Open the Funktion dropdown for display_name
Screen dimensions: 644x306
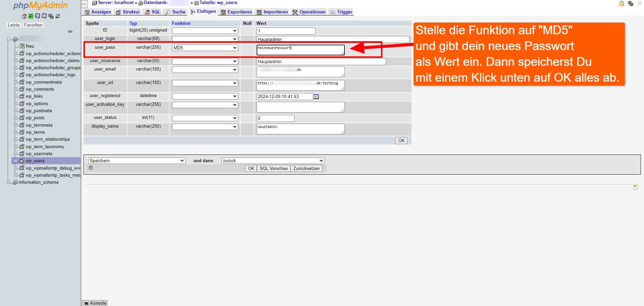pos(205,127)
